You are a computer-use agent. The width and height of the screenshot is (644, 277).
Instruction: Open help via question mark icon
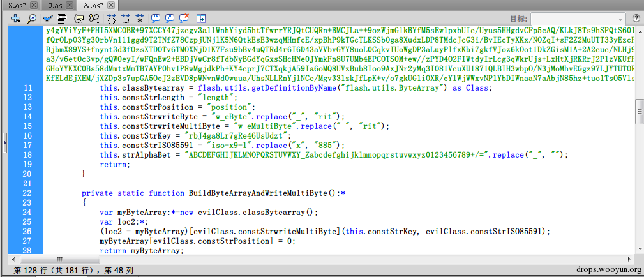click(635, 19)
